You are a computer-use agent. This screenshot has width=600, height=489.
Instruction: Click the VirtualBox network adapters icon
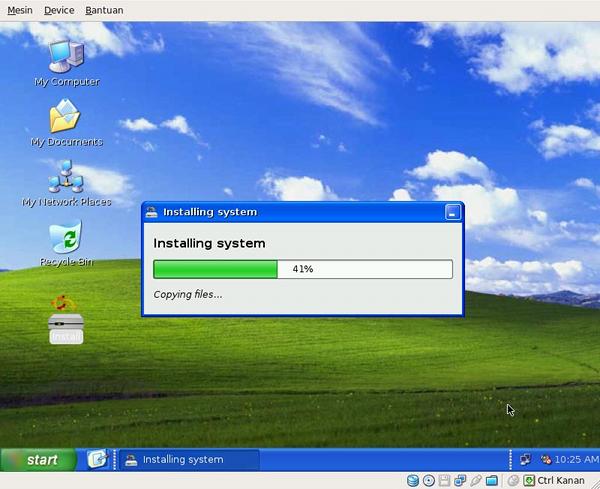click(460, 481)
